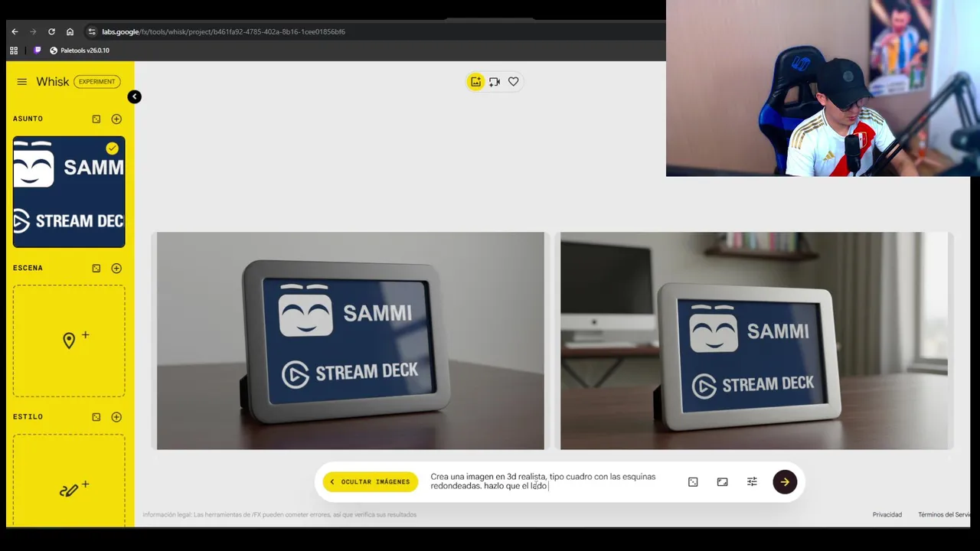This screenshot has height=551, width=980.
Task: Click the Experiment badge next to Whisk
Action: point(97,82)
